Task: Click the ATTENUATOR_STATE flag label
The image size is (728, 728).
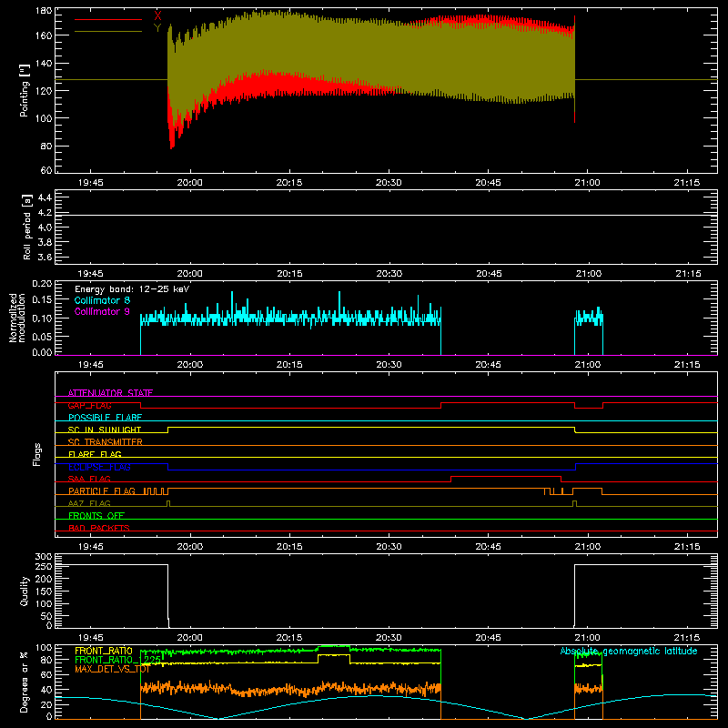Action: 110,393
